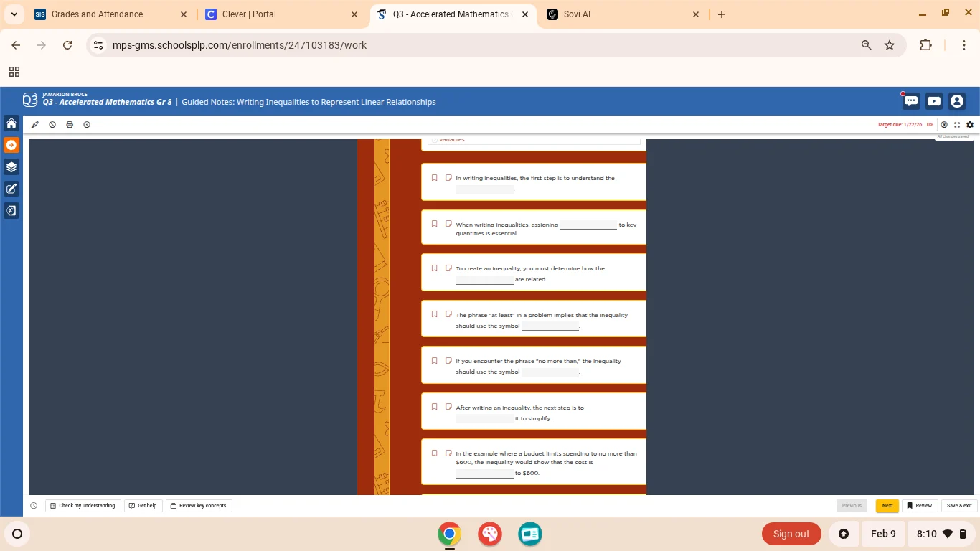Click the Next button

point(887,505)
